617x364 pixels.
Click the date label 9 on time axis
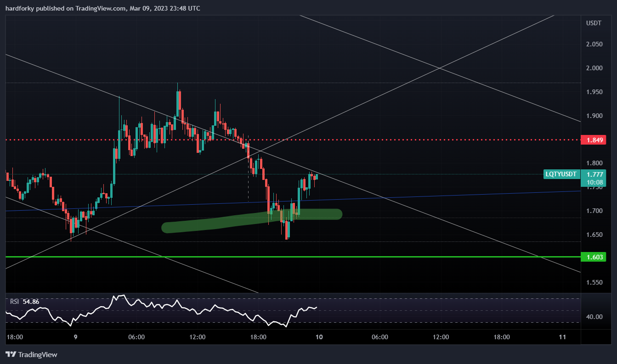click(75, 337)
